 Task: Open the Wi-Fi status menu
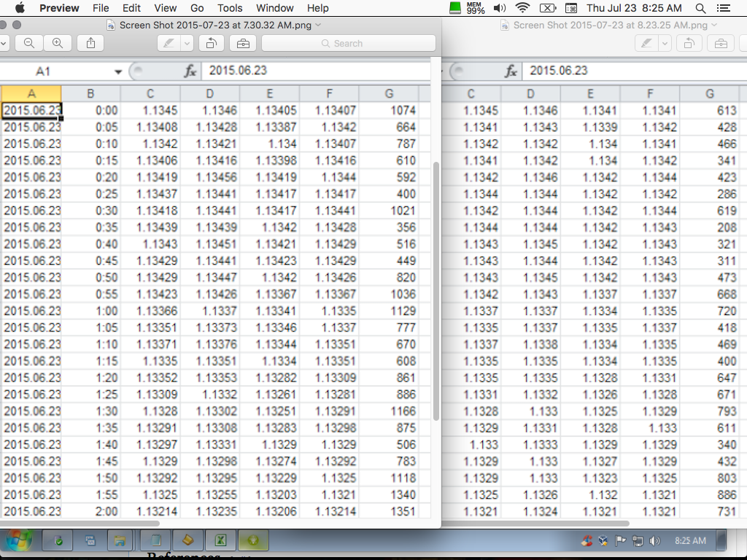pyautogui.click(x=522, y=8)
